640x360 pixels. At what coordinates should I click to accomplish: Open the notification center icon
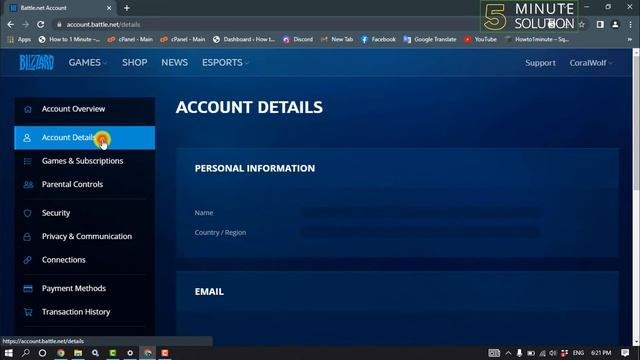point(625,353)
